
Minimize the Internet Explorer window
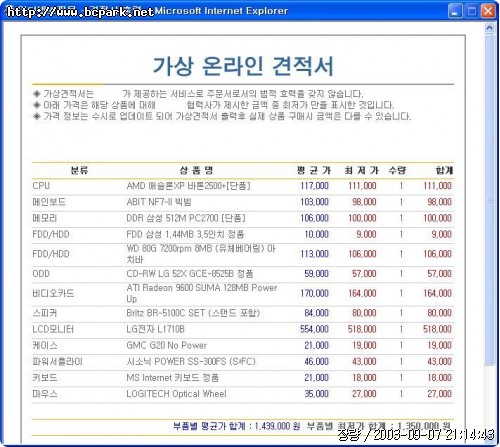[x=455, y=11]
